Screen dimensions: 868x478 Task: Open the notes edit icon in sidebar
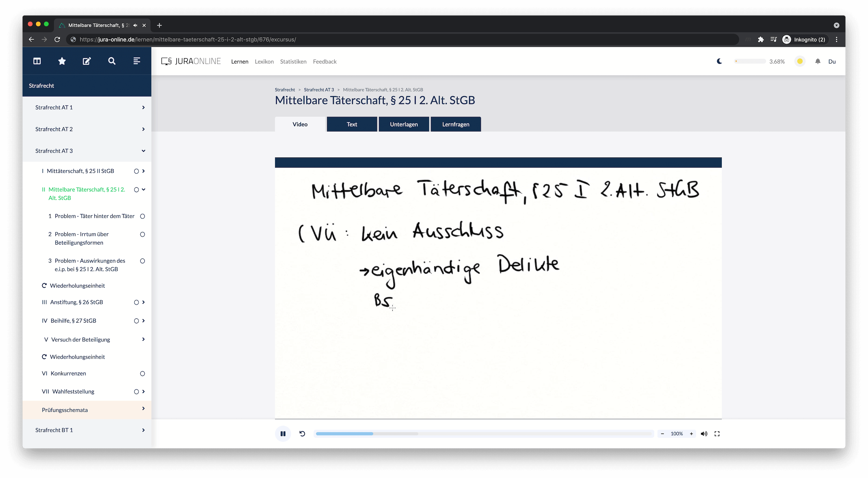click(87, 61)
